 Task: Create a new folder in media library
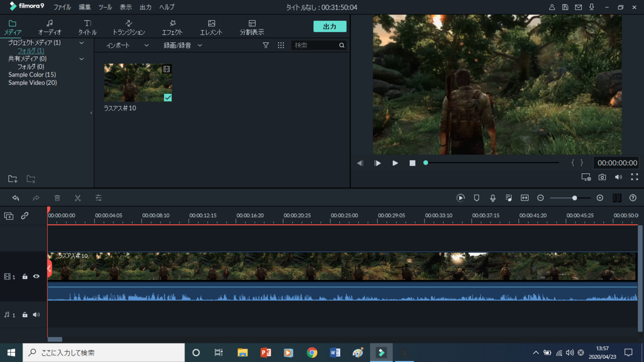13,179
